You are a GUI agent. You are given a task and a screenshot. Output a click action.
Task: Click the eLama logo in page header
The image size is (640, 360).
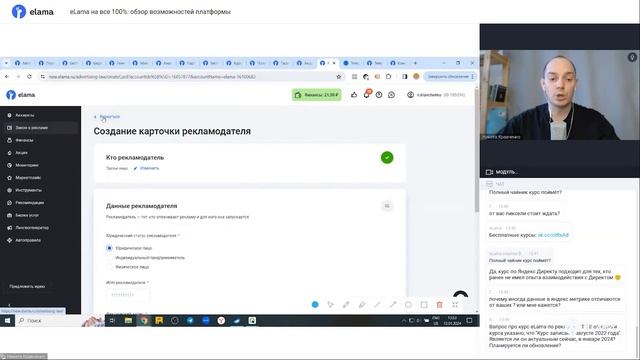20,95
